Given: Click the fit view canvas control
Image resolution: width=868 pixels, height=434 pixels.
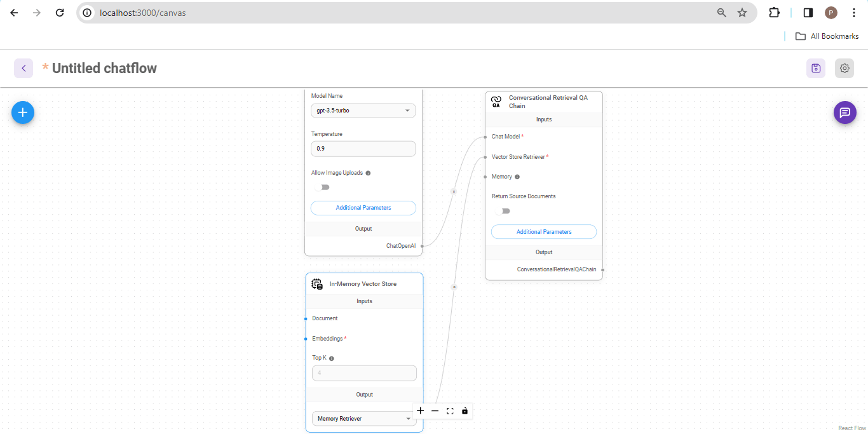Looking at the screenshot, I should [x=450, y=411].
